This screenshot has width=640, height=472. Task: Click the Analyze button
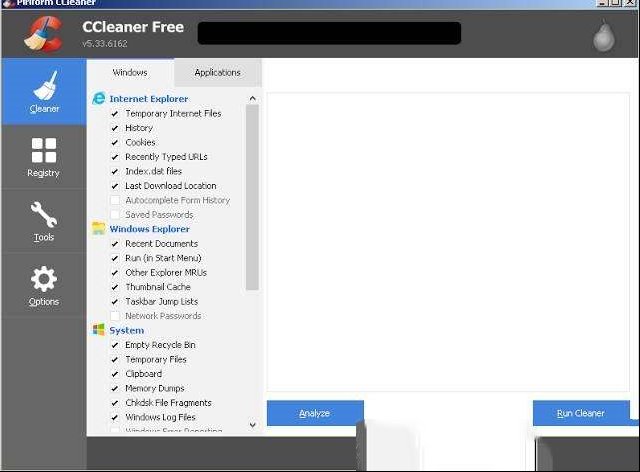coord(315,413)
